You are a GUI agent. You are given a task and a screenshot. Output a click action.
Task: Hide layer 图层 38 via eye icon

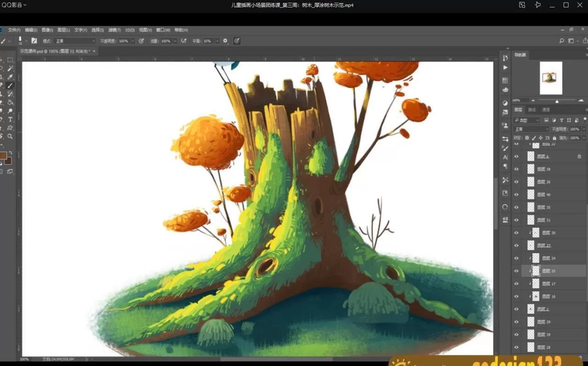click(516, 169)
